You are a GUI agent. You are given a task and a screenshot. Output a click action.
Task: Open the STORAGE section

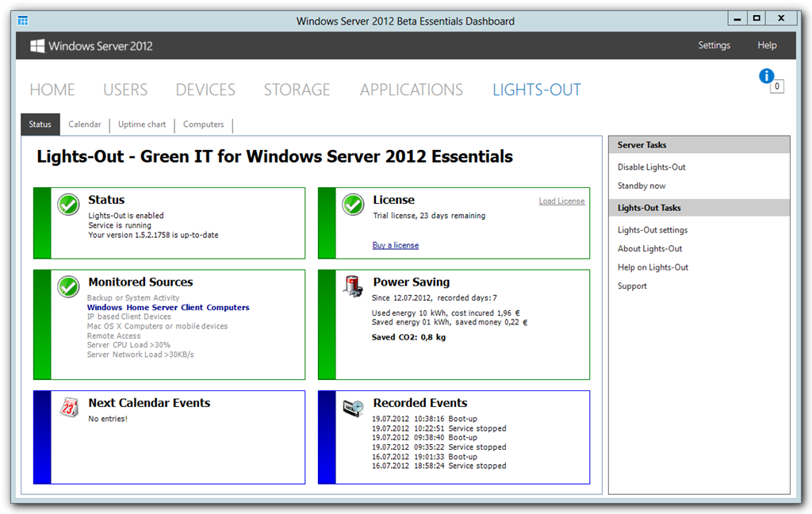coord(297,90)
